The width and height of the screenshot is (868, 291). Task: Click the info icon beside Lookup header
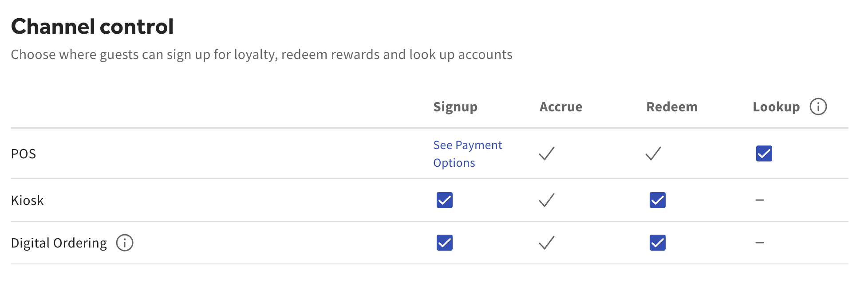click(818, 107)
